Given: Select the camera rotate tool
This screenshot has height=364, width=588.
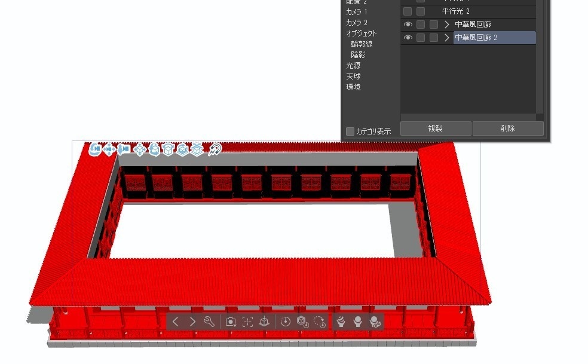Looking at the screenshot, I should (97, 149).
